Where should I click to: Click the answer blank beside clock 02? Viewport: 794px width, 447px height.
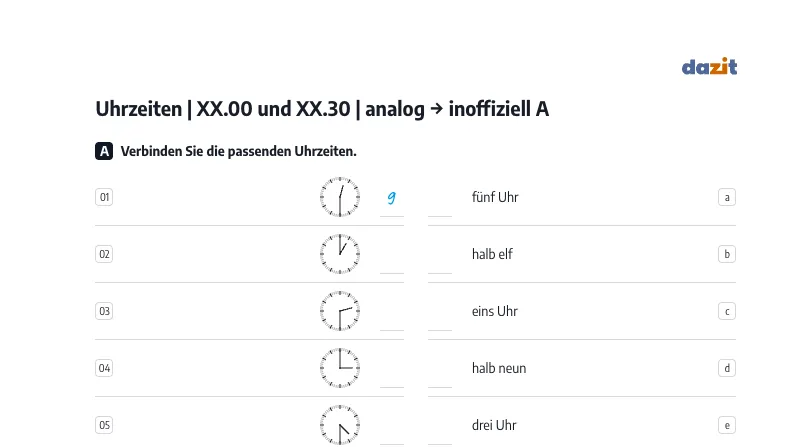392,263
